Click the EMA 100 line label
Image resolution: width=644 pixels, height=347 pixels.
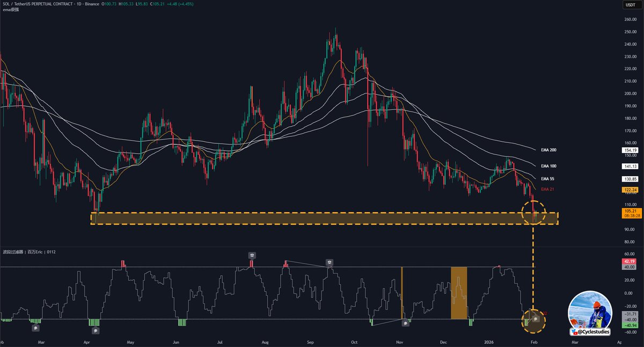pos(548,167)
